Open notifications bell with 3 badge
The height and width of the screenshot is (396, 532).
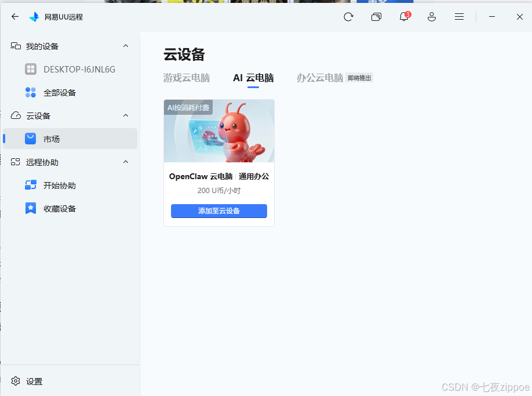point(404,16)
